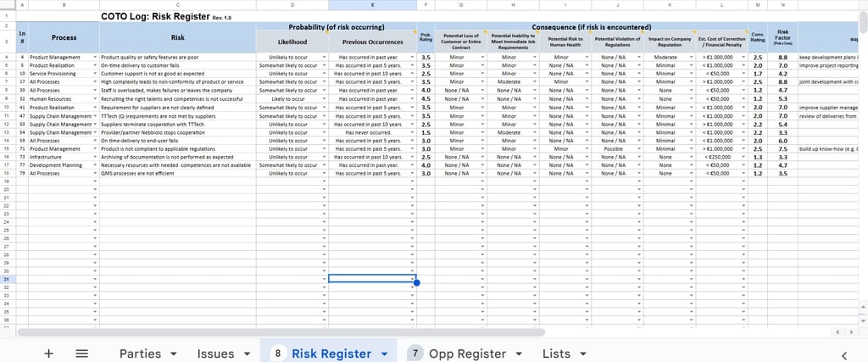Open the Parties tab dropdown arrow
The height and width of the screenshot is (362, 868).
(x=173, y=354)
